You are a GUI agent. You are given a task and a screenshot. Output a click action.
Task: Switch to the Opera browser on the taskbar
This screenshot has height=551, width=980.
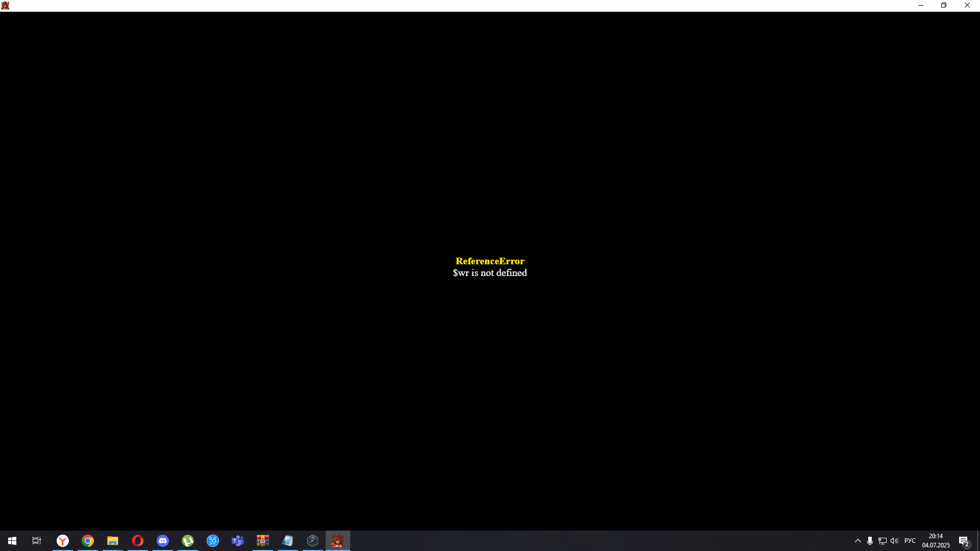pos(138,541)
